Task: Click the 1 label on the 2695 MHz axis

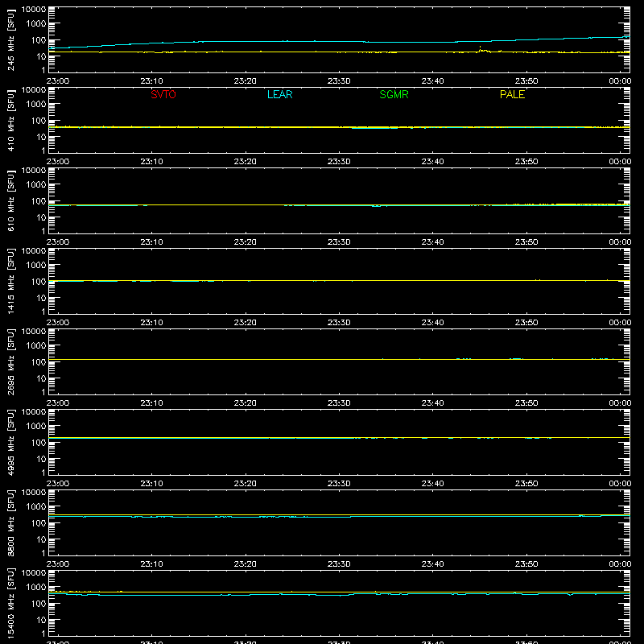Action: (x=43, y=392)
